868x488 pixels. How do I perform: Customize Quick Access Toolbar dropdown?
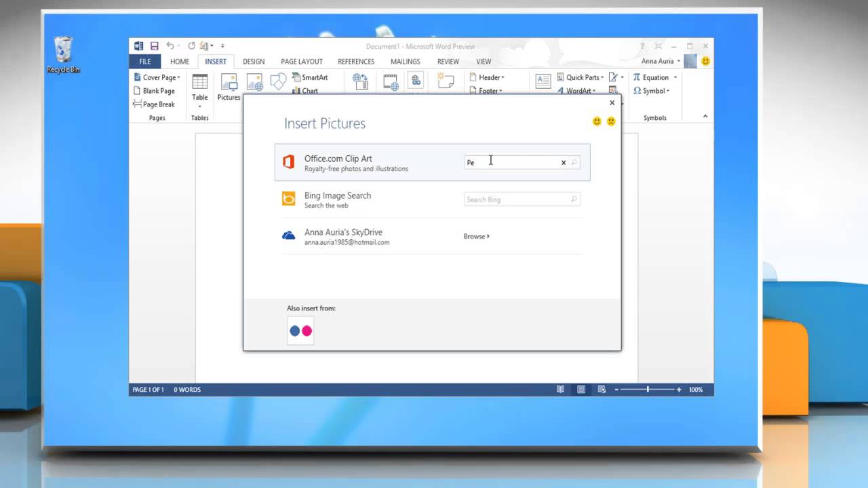pyautogui.click(x=222, y=46)
